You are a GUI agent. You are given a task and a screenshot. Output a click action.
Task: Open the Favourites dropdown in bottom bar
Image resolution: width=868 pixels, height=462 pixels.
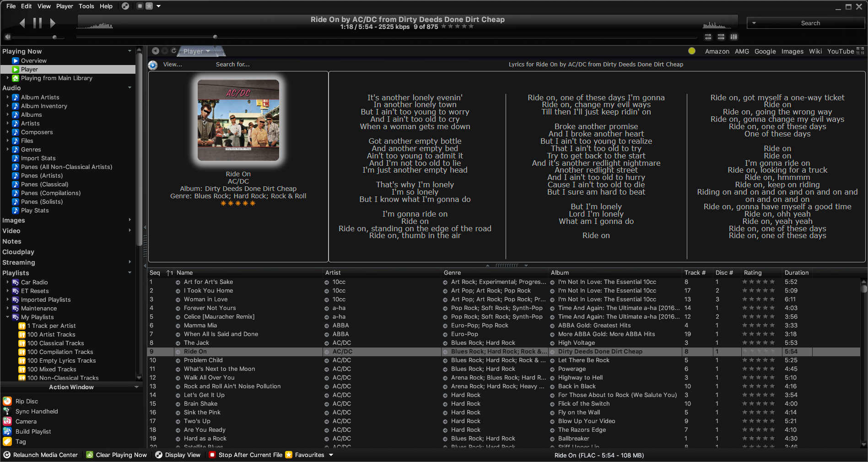tap(331, 455)
